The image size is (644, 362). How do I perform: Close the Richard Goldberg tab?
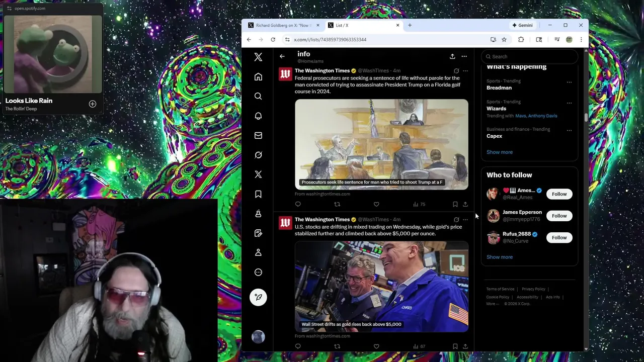point(317,25)
